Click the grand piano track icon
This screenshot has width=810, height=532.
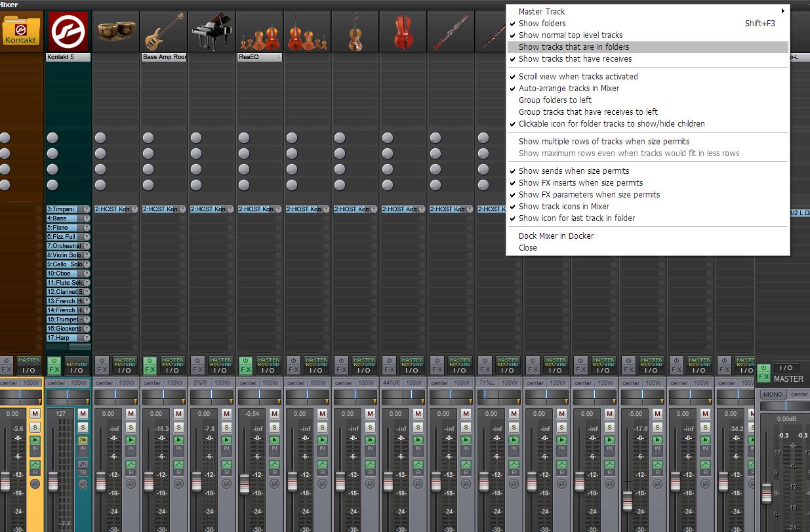[x=211, y=31]
